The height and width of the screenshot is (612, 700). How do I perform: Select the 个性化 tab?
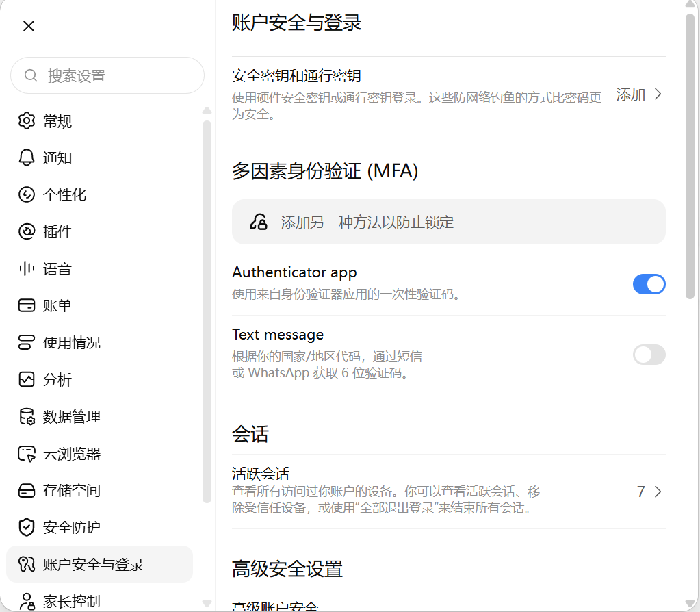[x=99, y=195]
